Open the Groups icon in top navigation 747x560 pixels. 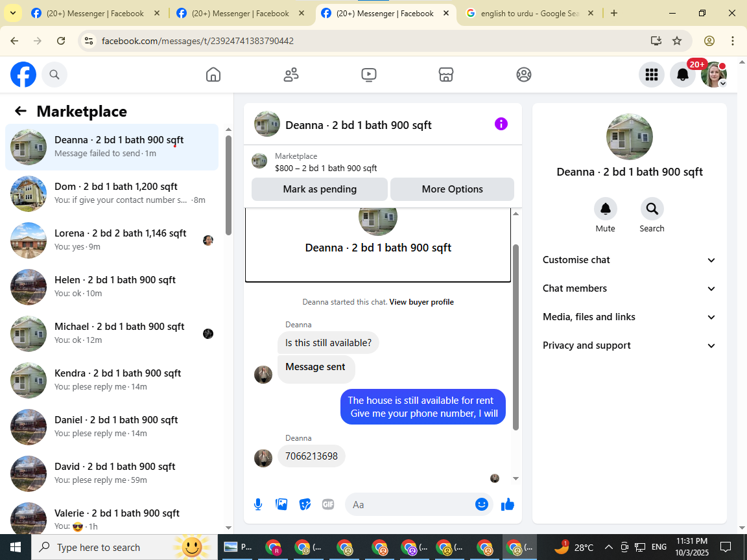(x=523, y=75)
